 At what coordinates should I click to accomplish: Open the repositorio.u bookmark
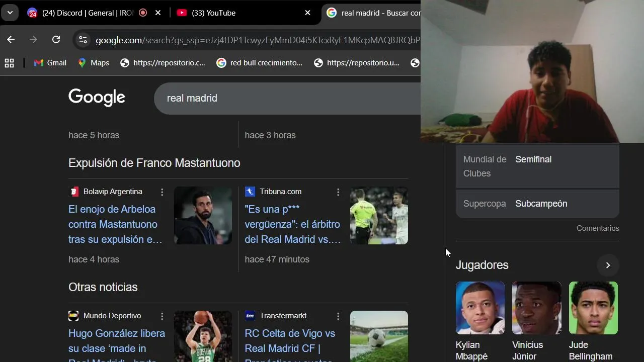pyautogui.click(x=356, y=63)
